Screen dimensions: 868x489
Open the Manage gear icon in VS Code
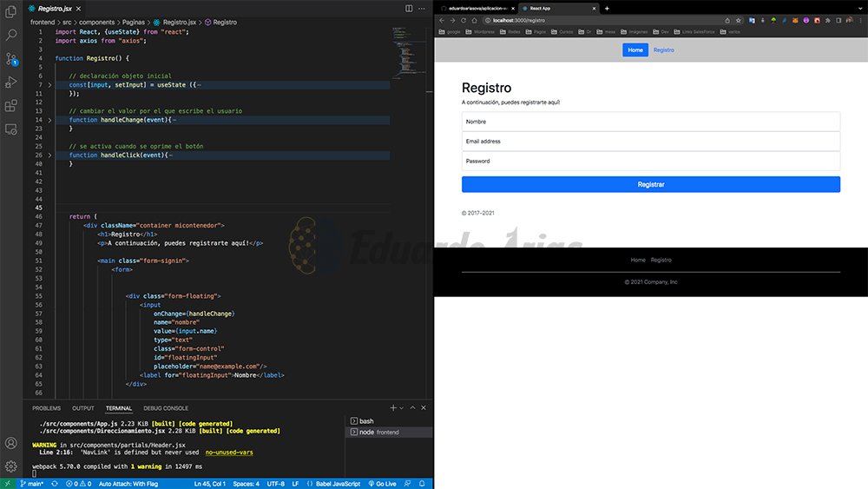pos(10,466)
